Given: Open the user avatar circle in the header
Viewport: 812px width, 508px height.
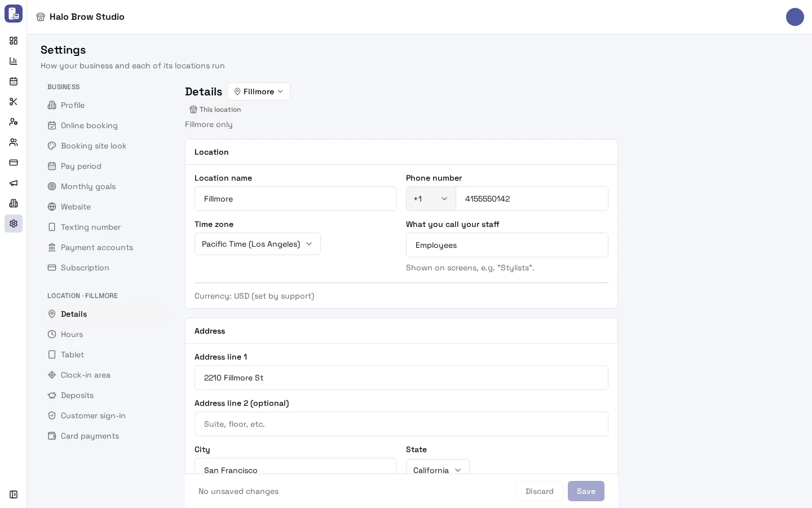Looking at the screenshot, I should [795, 17].
